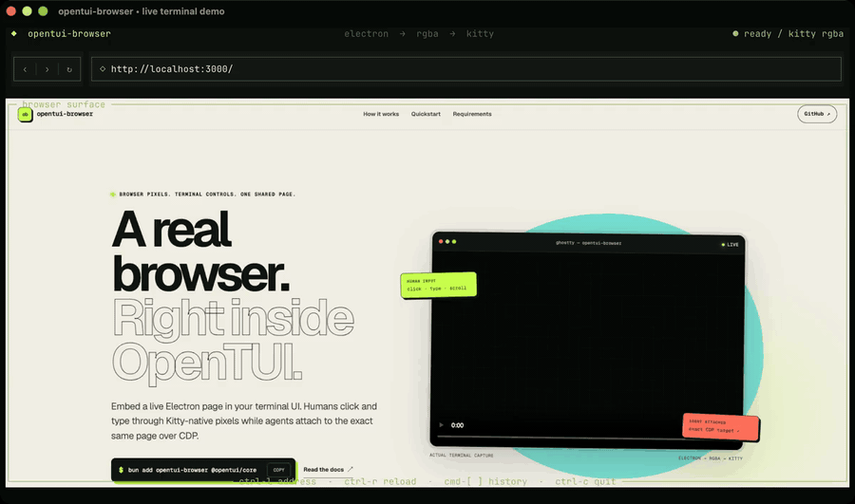Click the diamond icon in the address bar
This screenshot has width=855, height=504.
pyautogui.click(x=103, y=68)
